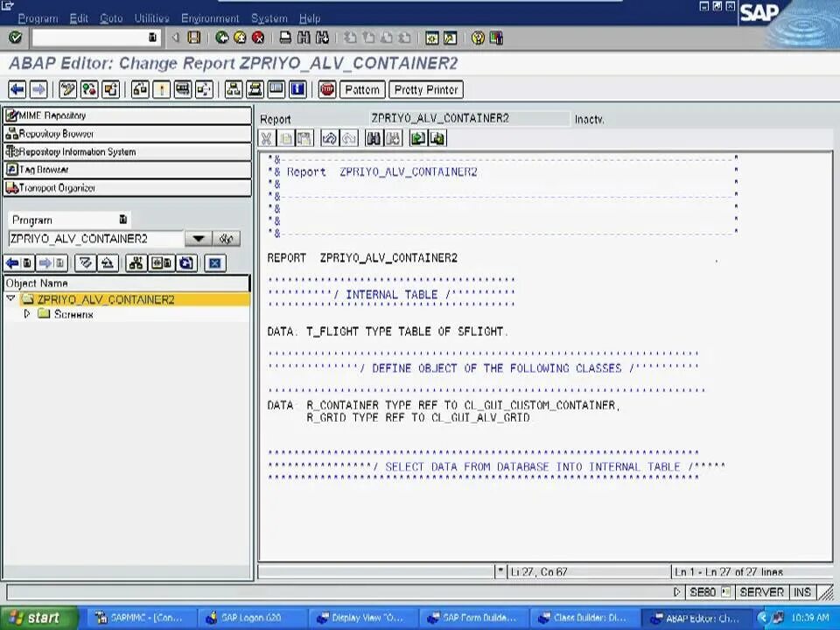Expand the Screens folder node

pyautogui.click(x=27, y=314)
